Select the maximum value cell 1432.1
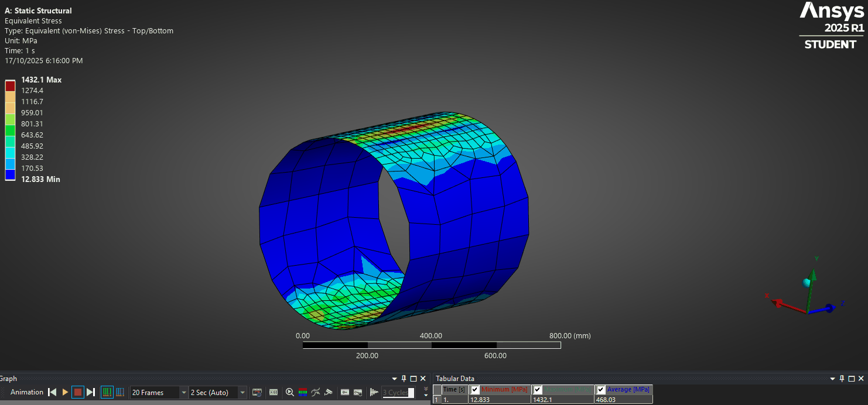The image size is (868, 405). pyautogui.click(x=562, y=400)
